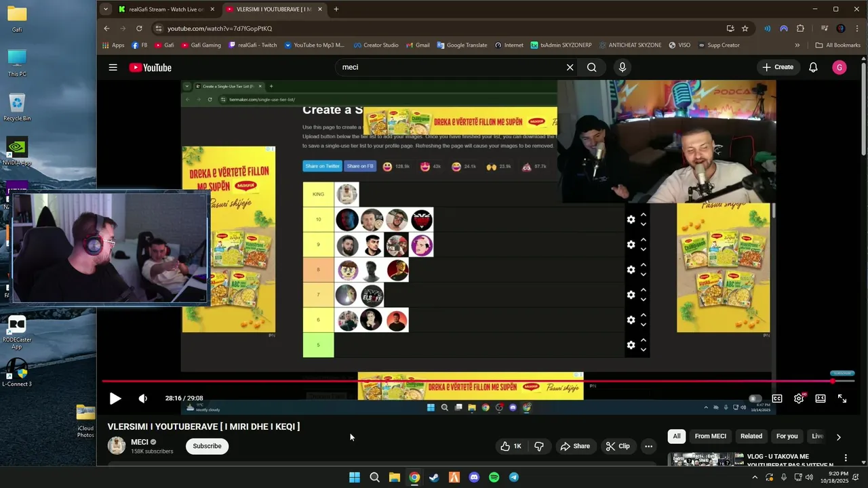868x488 pixels.
Task: Open the realGafi - Twitch bookmark
Action: click(x=253, y=45)
